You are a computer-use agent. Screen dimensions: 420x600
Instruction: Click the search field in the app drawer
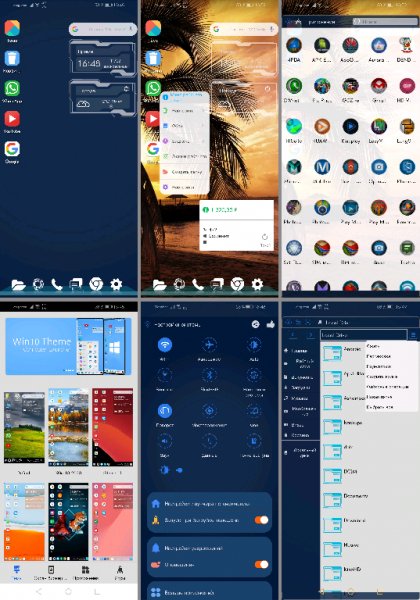point(385,22)
